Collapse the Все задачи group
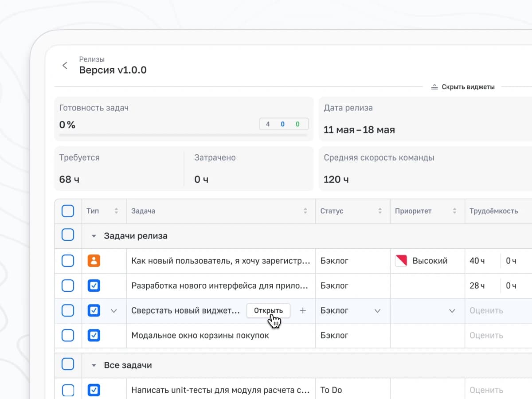 tap(94, 366)
